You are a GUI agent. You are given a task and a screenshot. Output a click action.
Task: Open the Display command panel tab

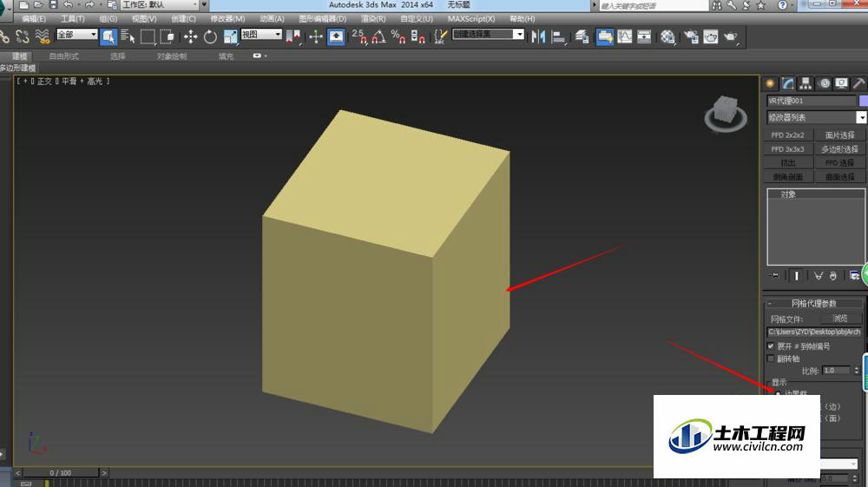(841, 83)
